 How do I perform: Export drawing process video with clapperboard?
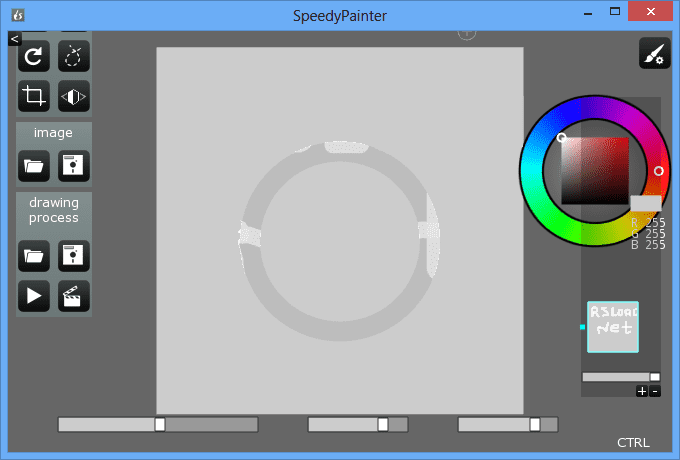(73, 295)
